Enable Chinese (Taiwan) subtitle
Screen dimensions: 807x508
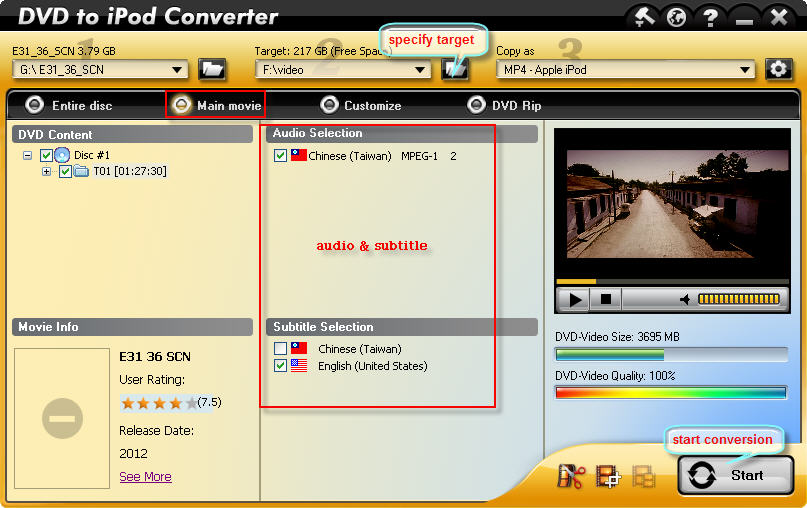tap(280, 348)
